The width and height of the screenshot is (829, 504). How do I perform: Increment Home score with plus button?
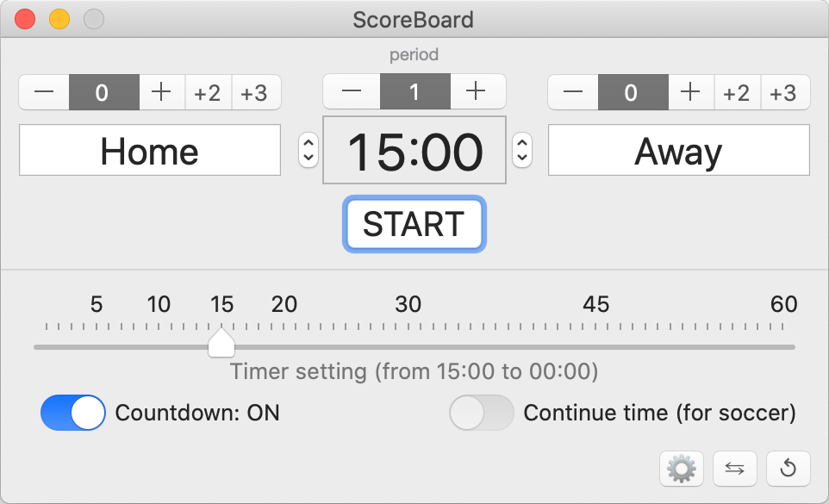(161, 92)
